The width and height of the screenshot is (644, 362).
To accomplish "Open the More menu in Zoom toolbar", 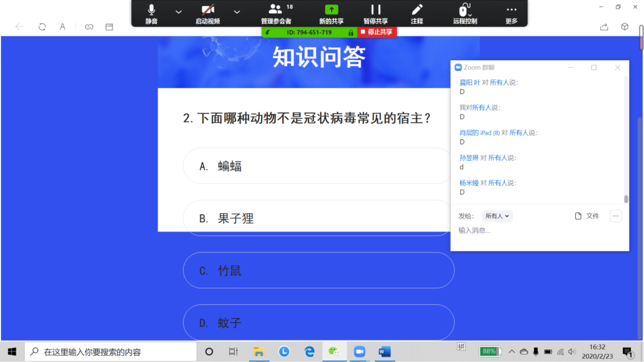I will (511, 14).
